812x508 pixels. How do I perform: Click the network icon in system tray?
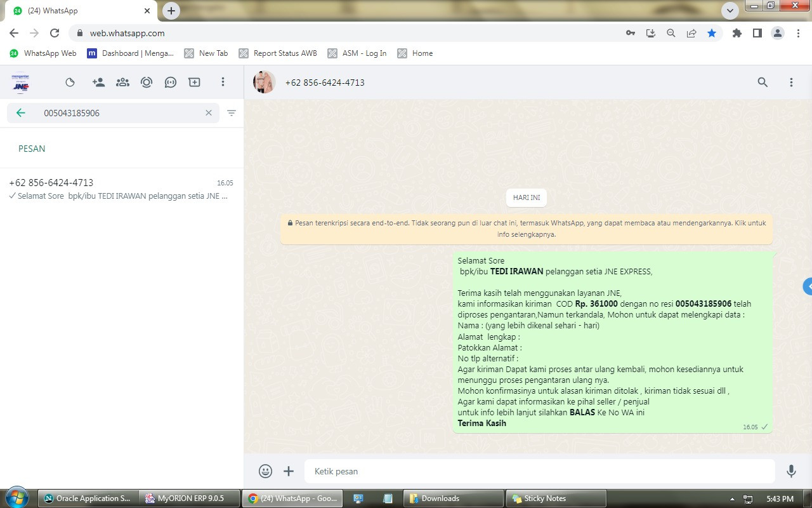click(x=749, y=498)
